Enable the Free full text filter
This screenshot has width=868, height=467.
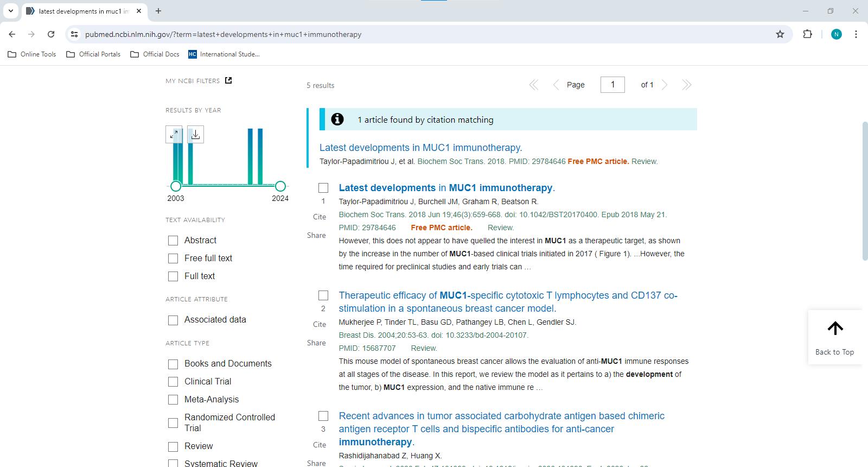173,258
